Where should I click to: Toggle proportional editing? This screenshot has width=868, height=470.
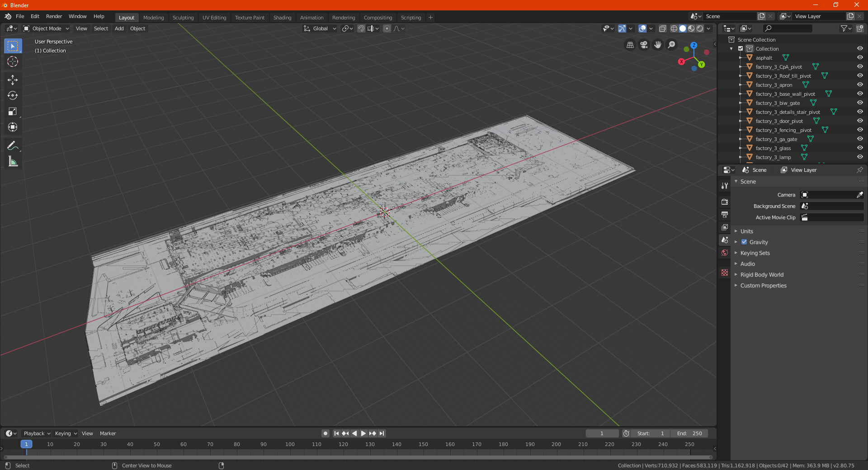tap(387, 28)
